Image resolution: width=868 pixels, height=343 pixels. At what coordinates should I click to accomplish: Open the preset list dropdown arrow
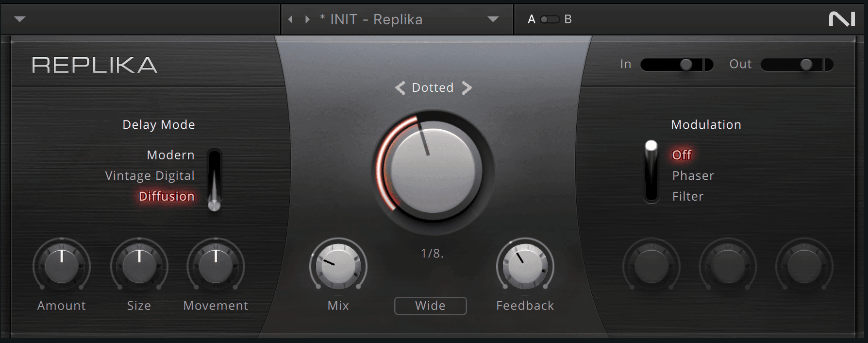(x=493, y=19)
